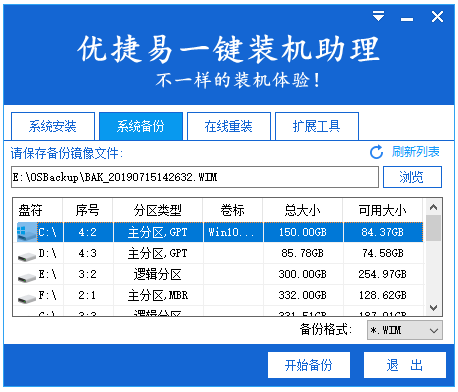Click the 退出 button
This screenshot has height=392, width=458.
405,365
